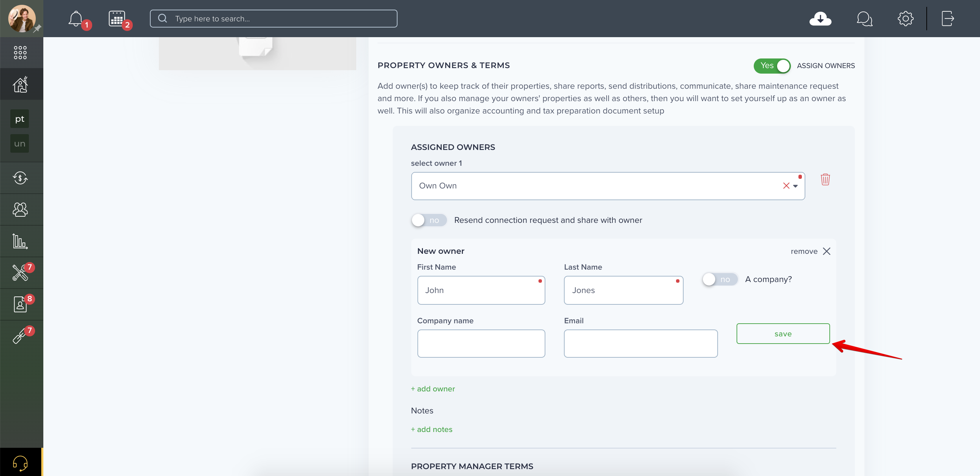980x476 pixels.
Task: Open the maintenance tools icon in sidebar
Action: 20,272
